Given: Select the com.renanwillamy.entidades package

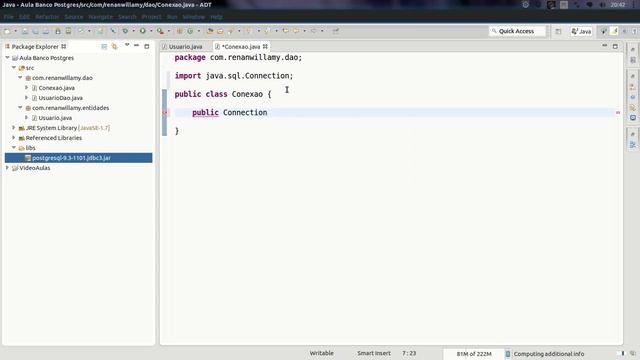Looking at the screenshot, I should click(x=71, y=108).
